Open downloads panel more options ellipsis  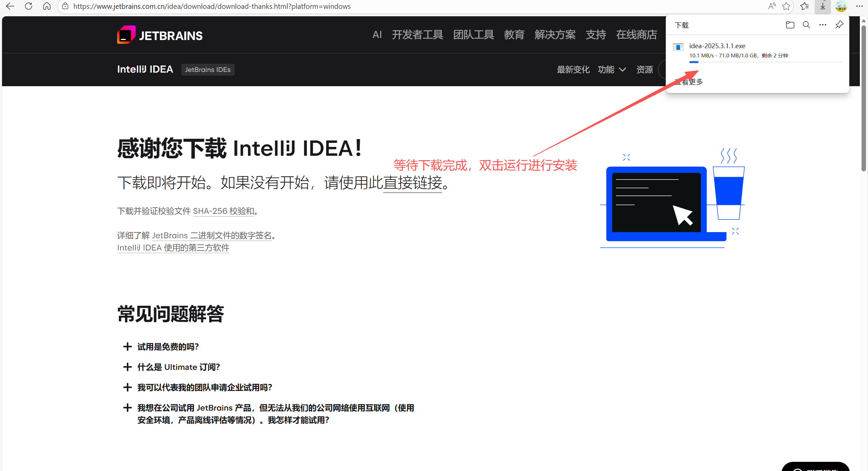coord(822,25)
